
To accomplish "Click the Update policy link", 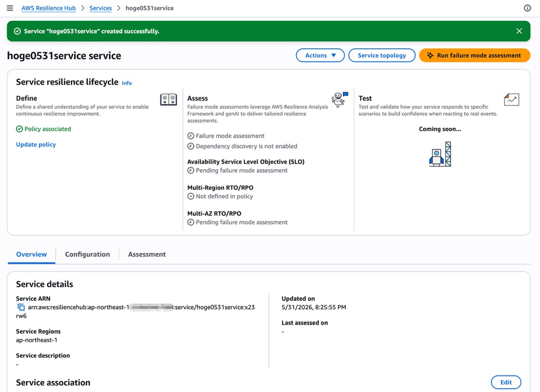I will [36, 144].
